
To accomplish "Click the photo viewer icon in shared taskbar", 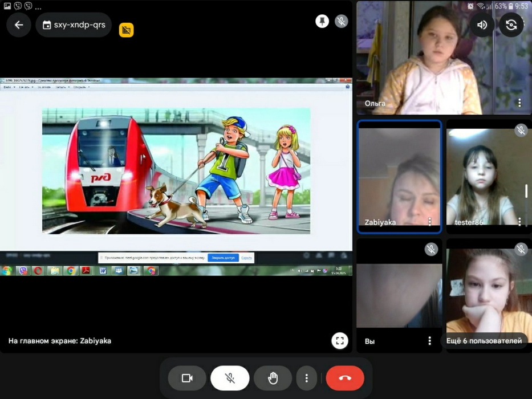I will [x=134, y=271].
